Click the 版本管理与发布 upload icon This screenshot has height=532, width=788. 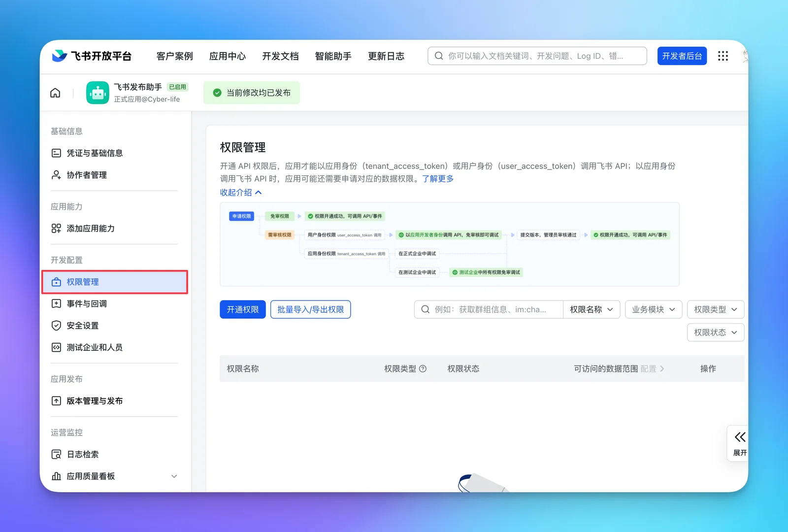click(x=57, y=401)
